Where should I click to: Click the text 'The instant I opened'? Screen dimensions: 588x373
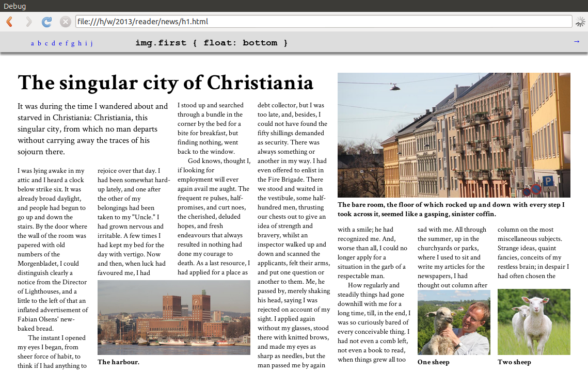coord(57,338)
